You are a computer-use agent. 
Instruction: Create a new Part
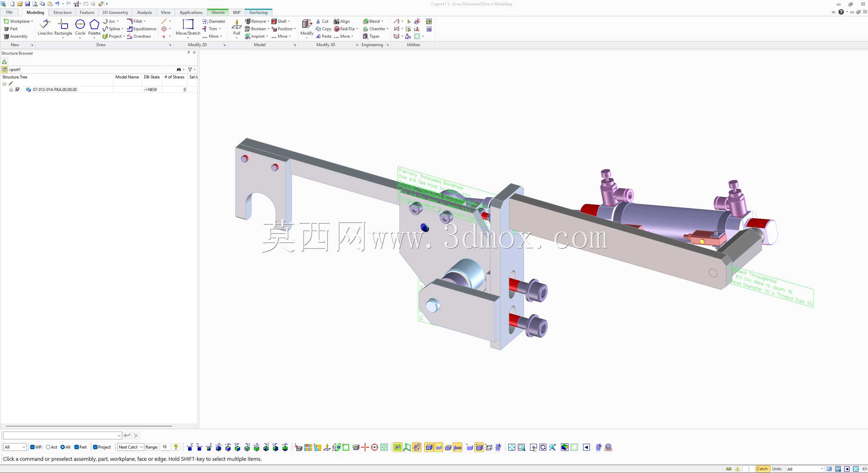click(x=11, y=29)
